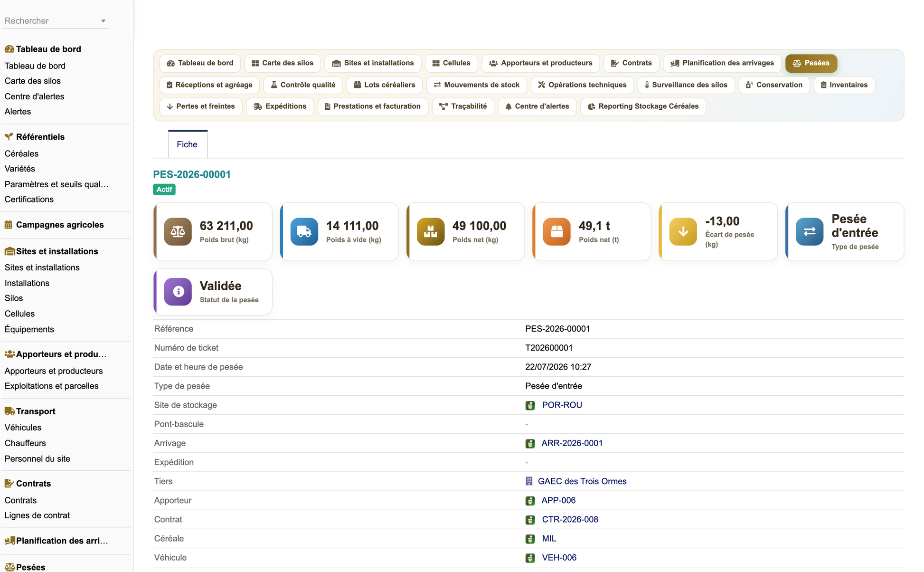
Task: Open the Rechercher dropdown arrow
Action: click(x=103, y=21)
